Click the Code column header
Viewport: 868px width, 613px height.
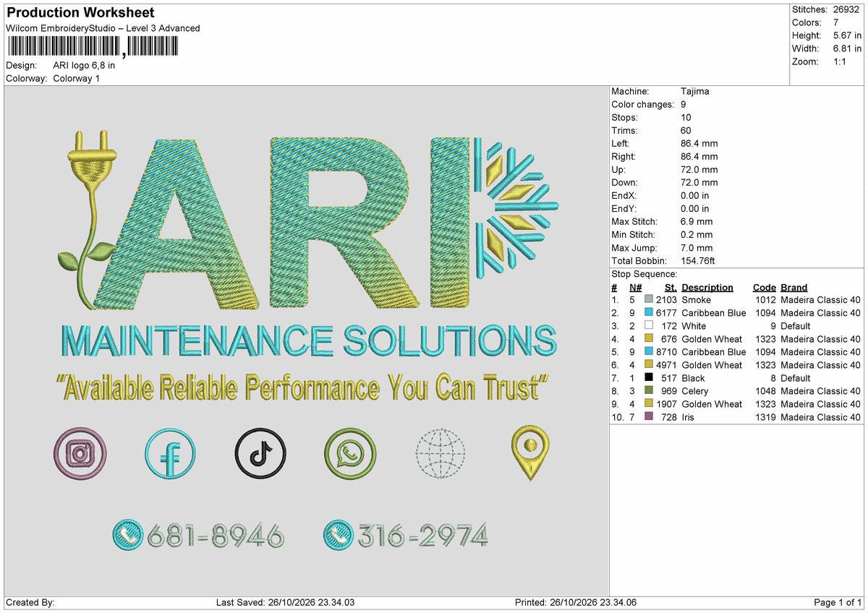764,288
